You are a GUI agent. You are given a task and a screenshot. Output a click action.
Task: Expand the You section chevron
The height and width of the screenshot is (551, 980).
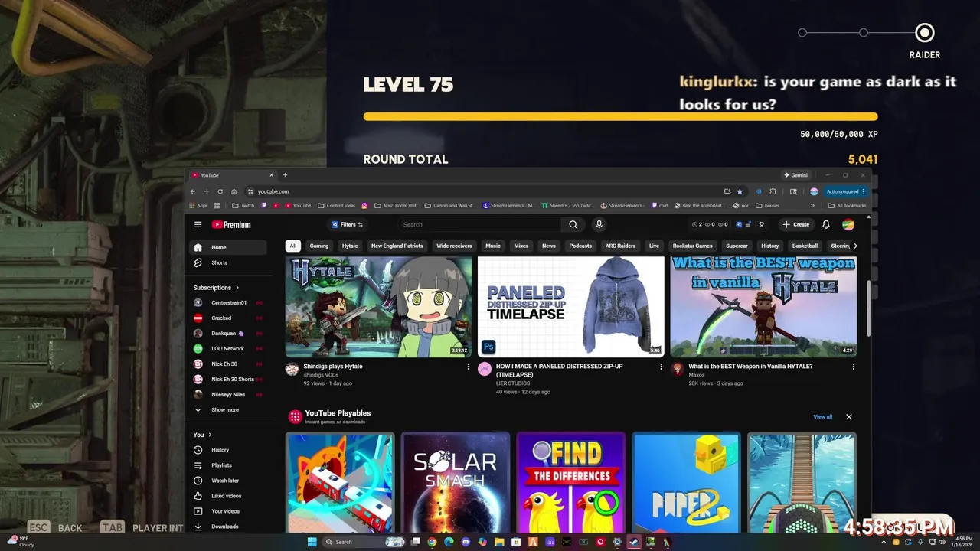tap(210, 435)
